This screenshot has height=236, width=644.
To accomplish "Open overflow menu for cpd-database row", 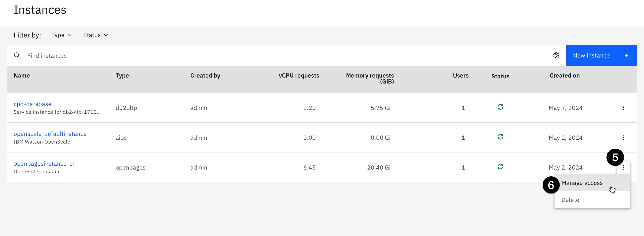I will (623, 108).
